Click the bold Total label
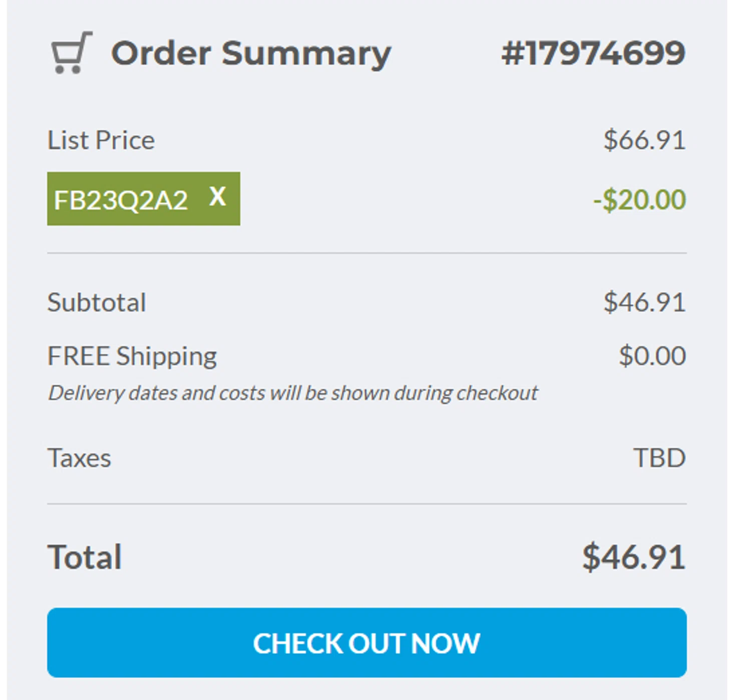This screenshot has width=751, height=700. click(85, 557)
